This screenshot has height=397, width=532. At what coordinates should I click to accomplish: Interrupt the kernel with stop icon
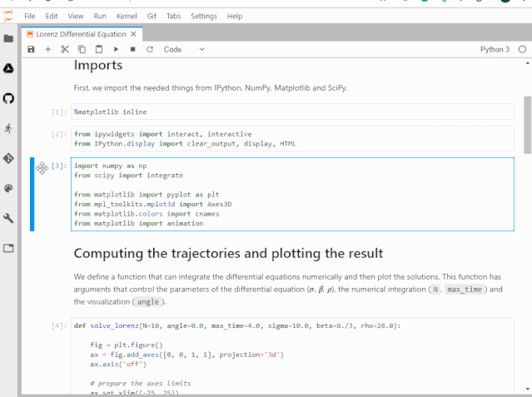[x=133, y=50]
